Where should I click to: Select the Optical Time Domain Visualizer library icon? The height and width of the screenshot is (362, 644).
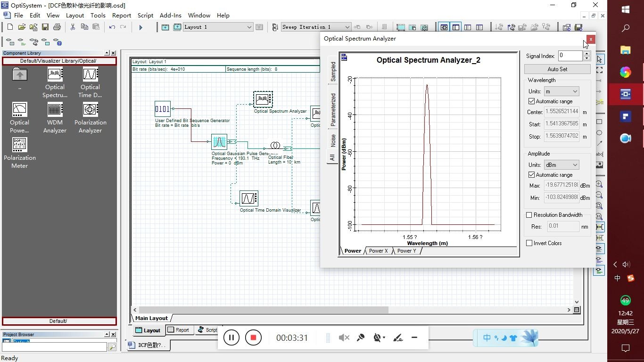point(90,74)
